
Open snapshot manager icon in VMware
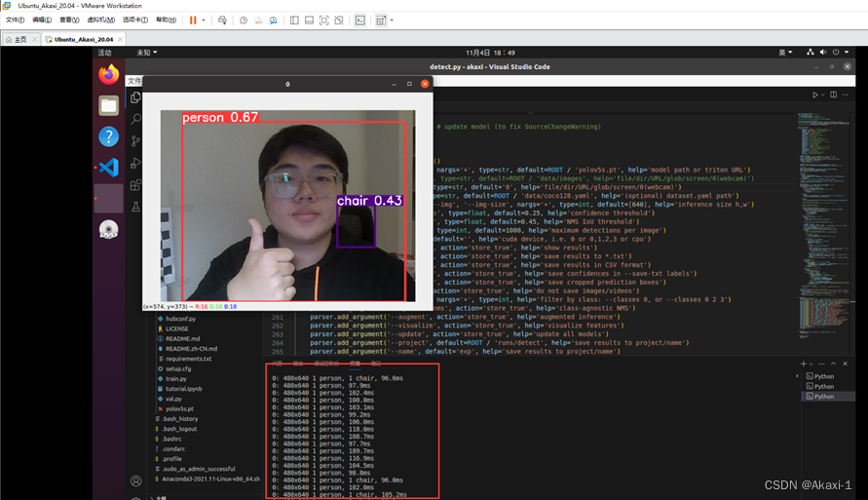click(x=274, y=20)
